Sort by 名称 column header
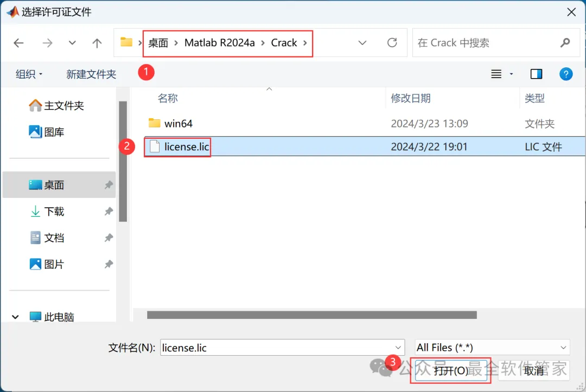The width and height of the screenshot is (586, 392). [x=168, y=98]
